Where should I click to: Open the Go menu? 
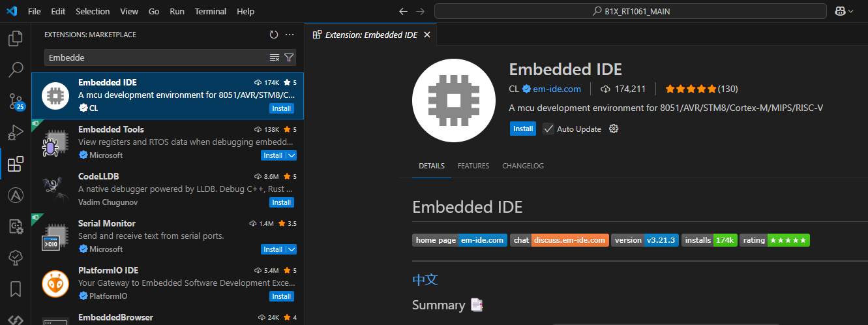point(154,11)
